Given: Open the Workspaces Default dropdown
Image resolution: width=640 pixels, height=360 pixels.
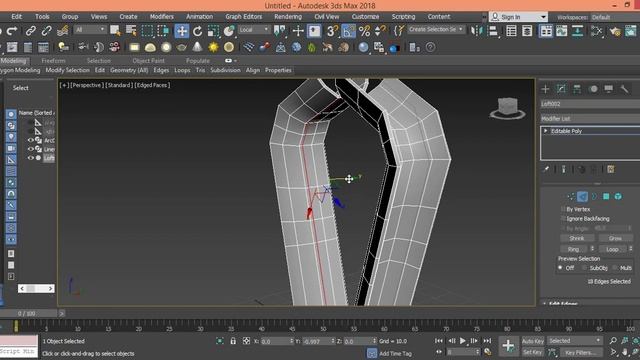Looking at the screenshot, I should [616, 17].
